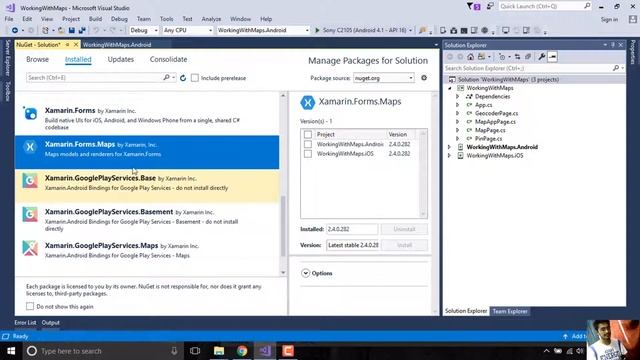Select GeocoderPage.cs in Solution Explorer
Viewport: 640px width, 360px height.
pos(496,113)
